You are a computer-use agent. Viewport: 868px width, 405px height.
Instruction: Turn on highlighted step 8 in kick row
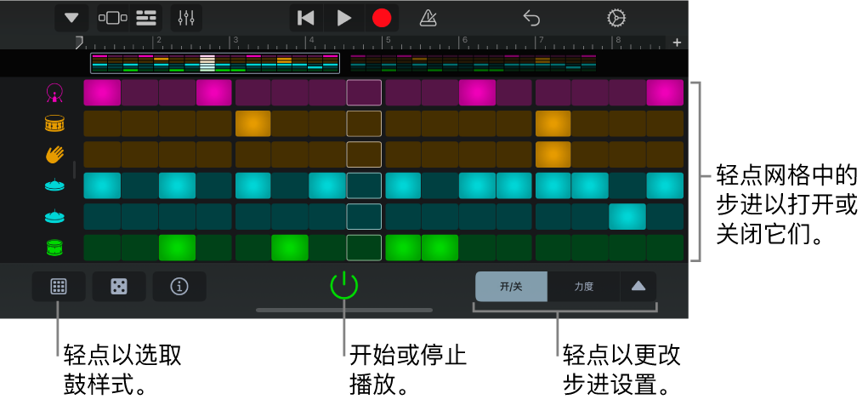click(364, 93)
